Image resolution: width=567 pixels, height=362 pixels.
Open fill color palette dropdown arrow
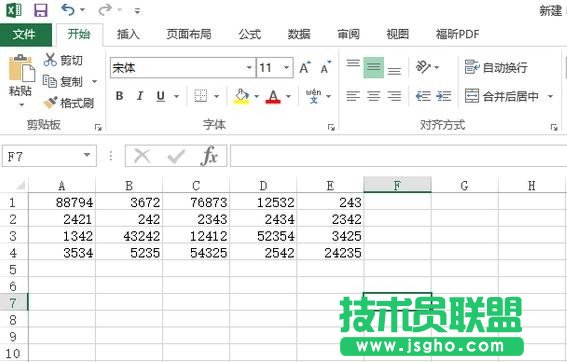tap(256, 96)
